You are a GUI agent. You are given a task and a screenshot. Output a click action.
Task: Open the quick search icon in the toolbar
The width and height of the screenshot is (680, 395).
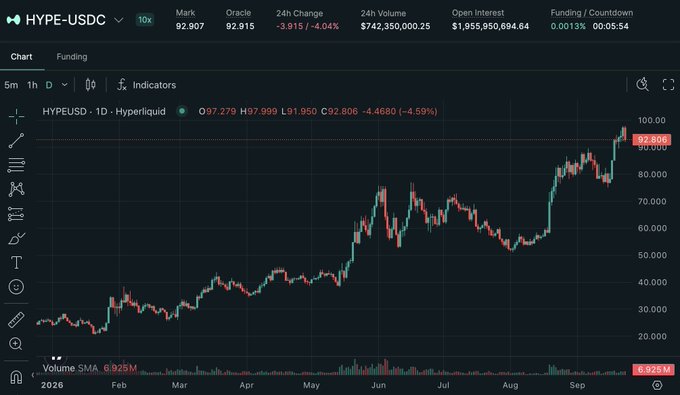[x=642, y=85]
